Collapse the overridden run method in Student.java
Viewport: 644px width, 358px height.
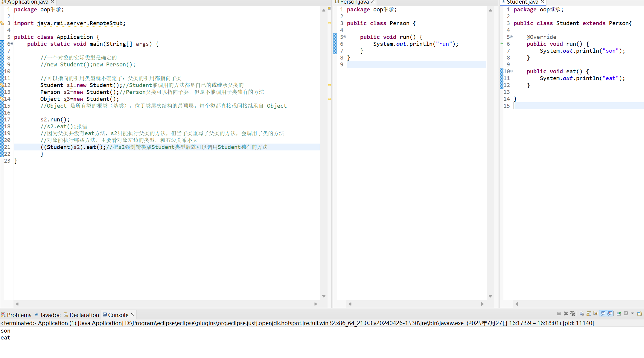point(511,37)
